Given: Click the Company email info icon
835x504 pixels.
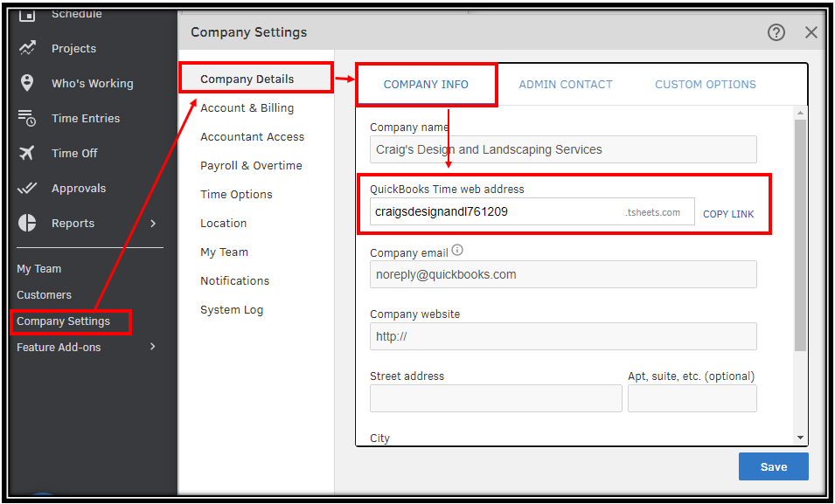Looking at the screenshot, I should tap(457, 250).
